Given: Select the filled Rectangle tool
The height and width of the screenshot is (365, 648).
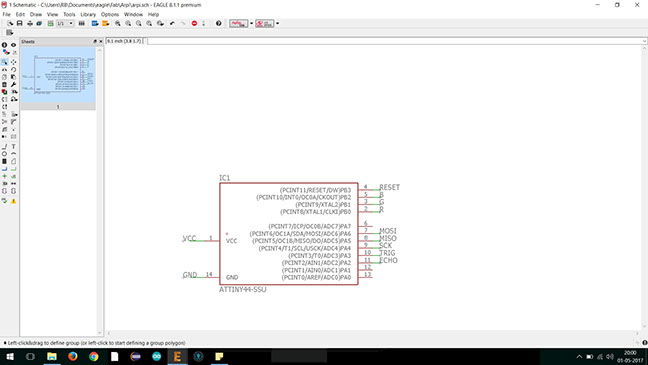Looking at the screenshot, I should 4,161.
